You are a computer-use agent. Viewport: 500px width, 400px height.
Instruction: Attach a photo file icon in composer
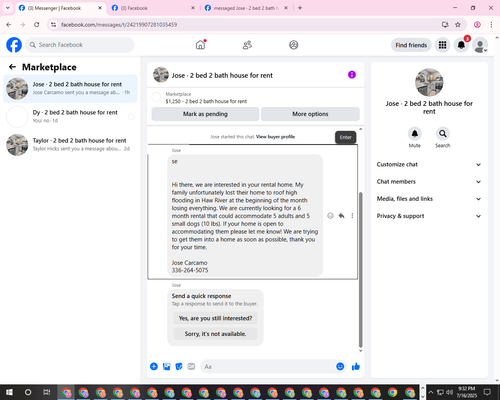click(x=166, y=367)
